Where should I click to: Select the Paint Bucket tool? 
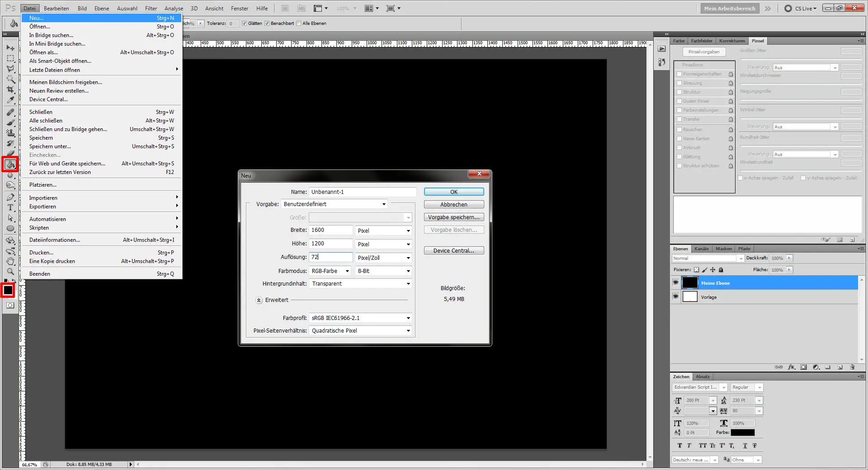point(11,164)
